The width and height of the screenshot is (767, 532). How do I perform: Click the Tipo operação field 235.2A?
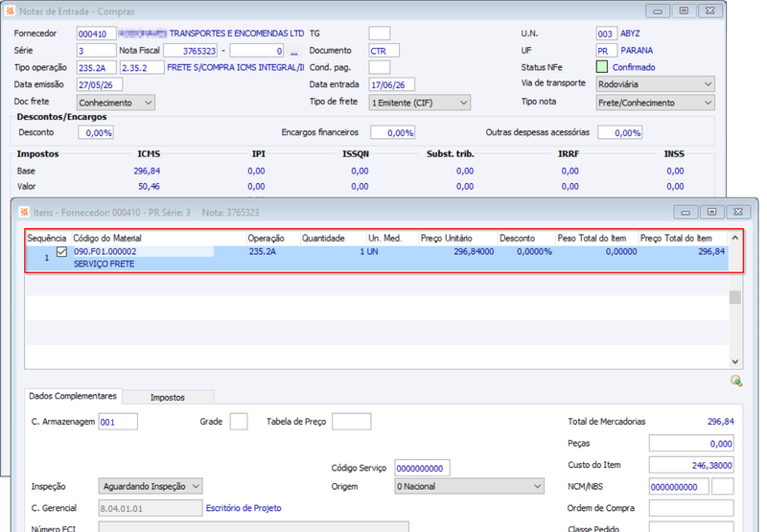(x=97, y=67)
